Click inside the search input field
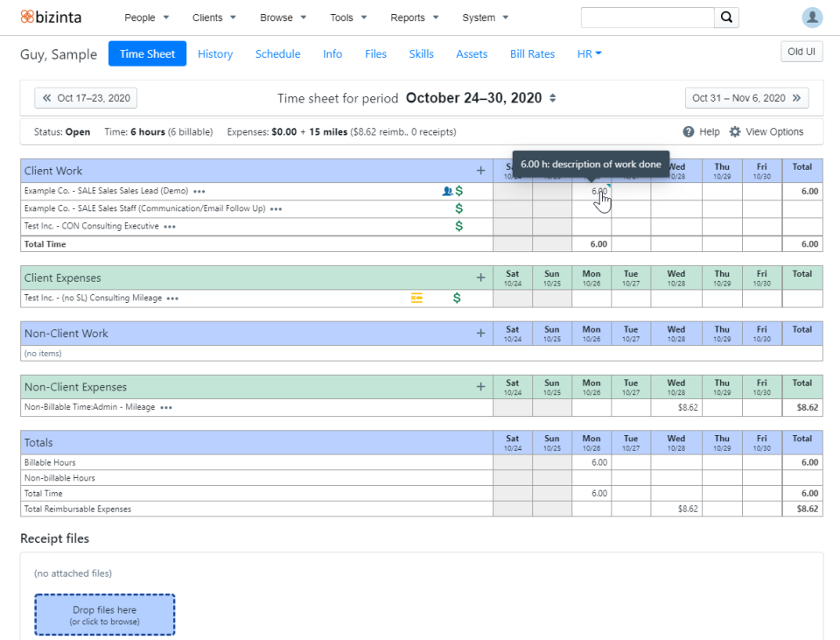The width and height of the screenshot is (840, 640). coord(647,17)
